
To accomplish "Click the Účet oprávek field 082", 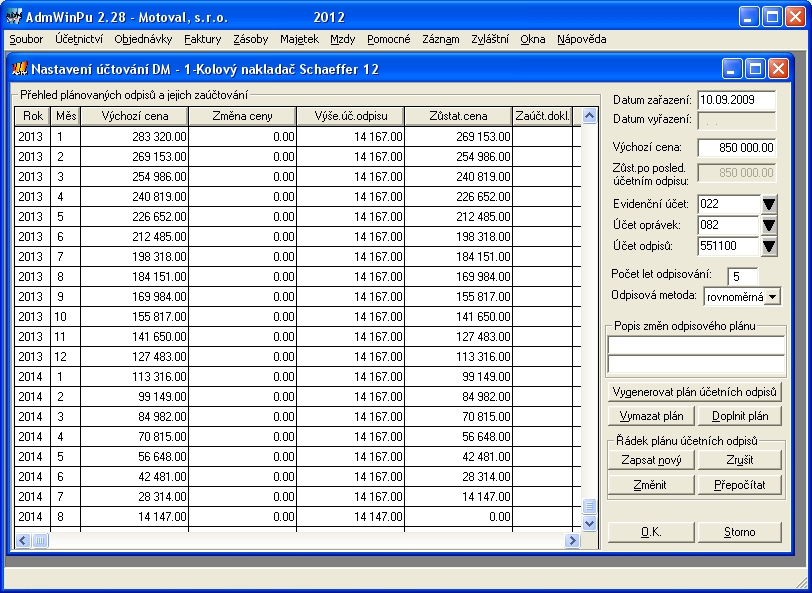I will (x=729, y=225).
